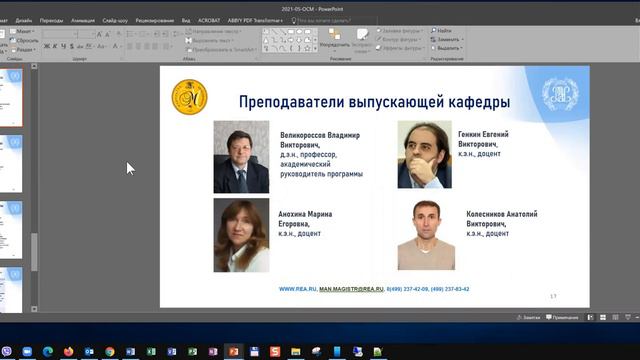
Task: Open OneNote from the taskbar
Action: click(213, 351)
